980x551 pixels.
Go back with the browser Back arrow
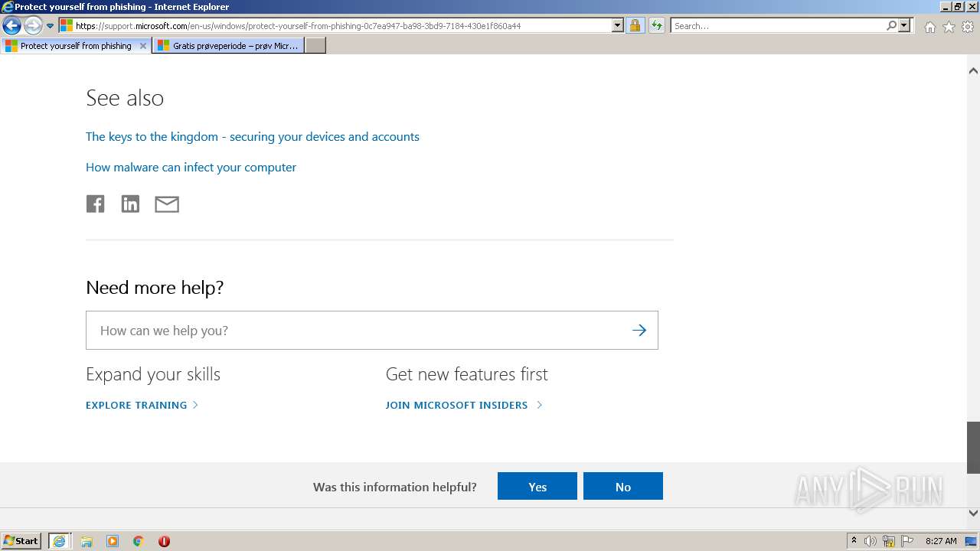tap(11, 26)
